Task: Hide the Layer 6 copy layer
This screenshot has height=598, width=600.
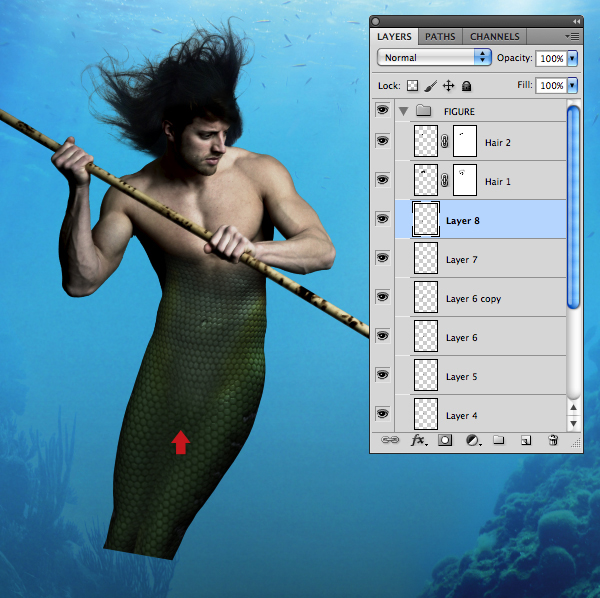Action: coord(382,297)
